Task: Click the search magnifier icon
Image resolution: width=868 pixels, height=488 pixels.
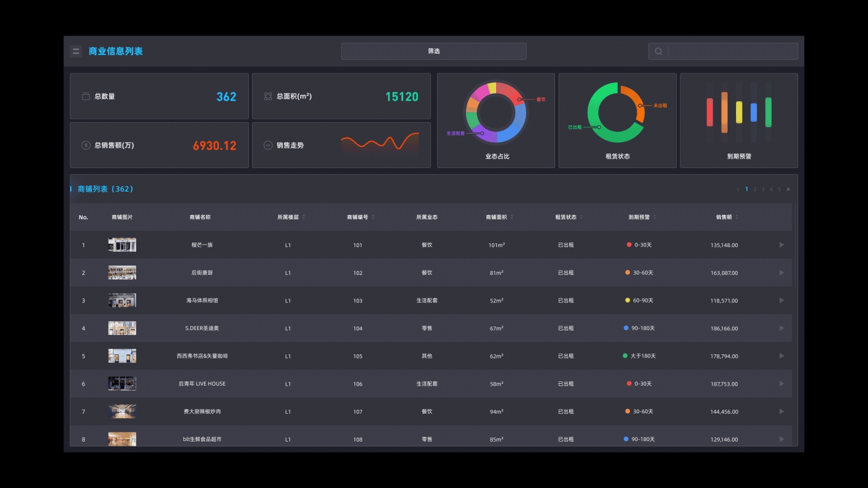Action: pyautogui.click(x=658, y=51)
